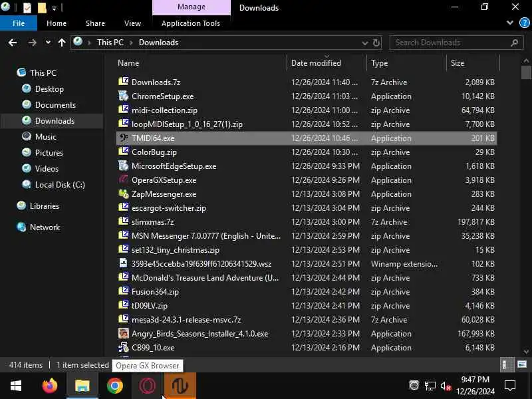The image size is (532, 399).
Task: Click the search magnifier icon
Action: pyautogui.click(x=514, y=43)
